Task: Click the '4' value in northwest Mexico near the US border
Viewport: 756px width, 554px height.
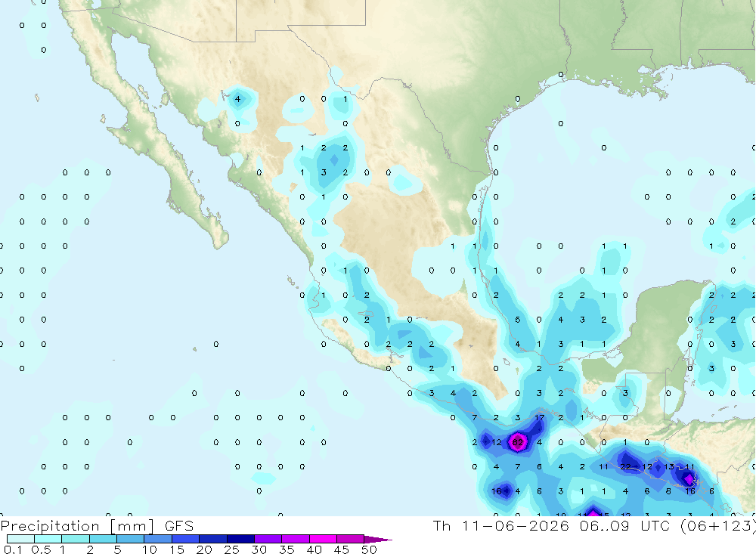Action: tap(237, 99)
